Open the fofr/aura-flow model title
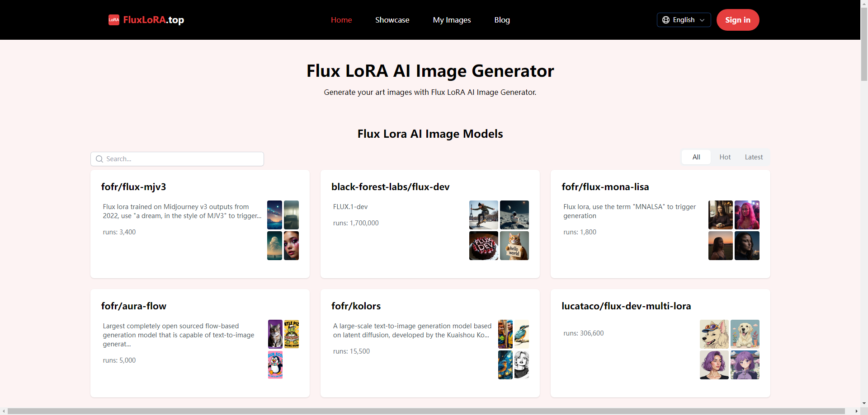 134,306
